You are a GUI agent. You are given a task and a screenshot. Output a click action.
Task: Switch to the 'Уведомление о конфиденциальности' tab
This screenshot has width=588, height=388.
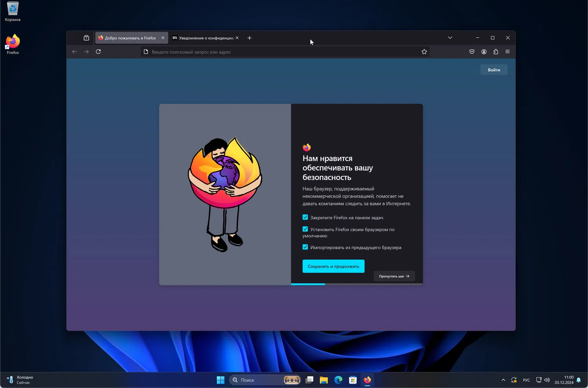(x=206, y=38)
